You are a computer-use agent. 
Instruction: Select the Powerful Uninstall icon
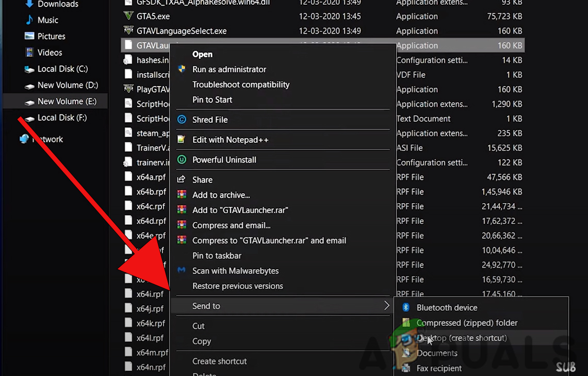click(182, 159)
